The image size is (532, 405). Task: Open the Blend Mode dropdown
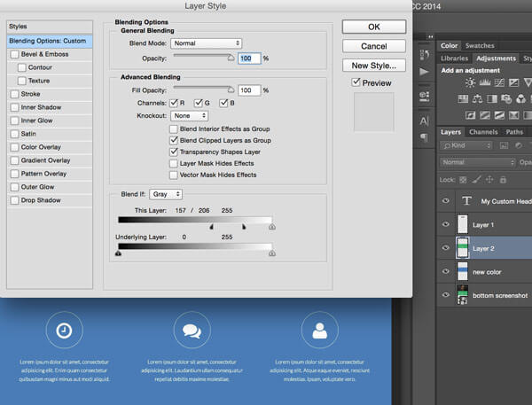(207, 43)
